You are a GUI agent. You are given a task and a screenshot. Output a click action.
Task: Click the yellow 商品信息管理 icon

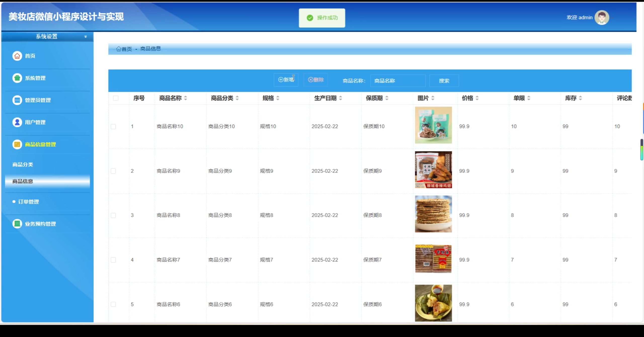click(17, 144)
